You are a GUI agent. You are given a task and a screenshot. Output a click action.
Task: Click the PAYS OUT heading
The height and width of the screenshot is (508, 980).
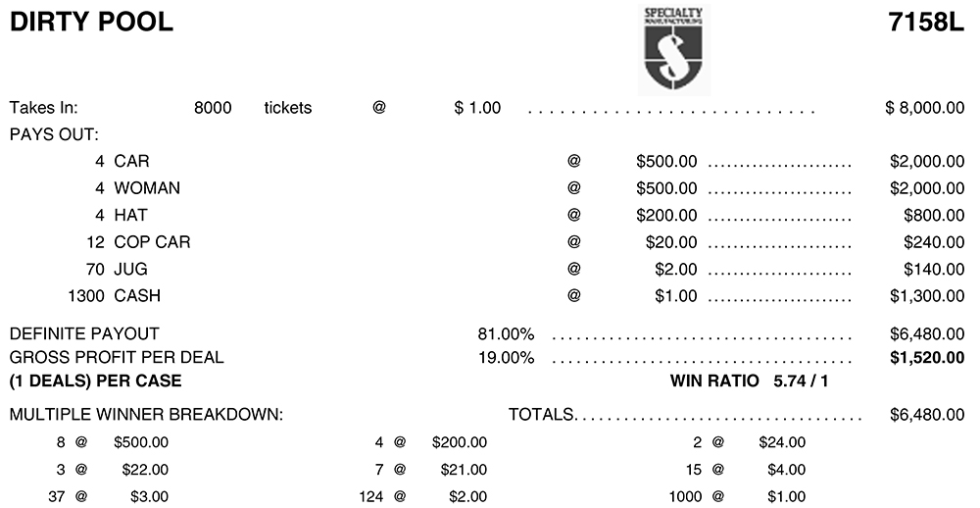(x=54, y=134)
